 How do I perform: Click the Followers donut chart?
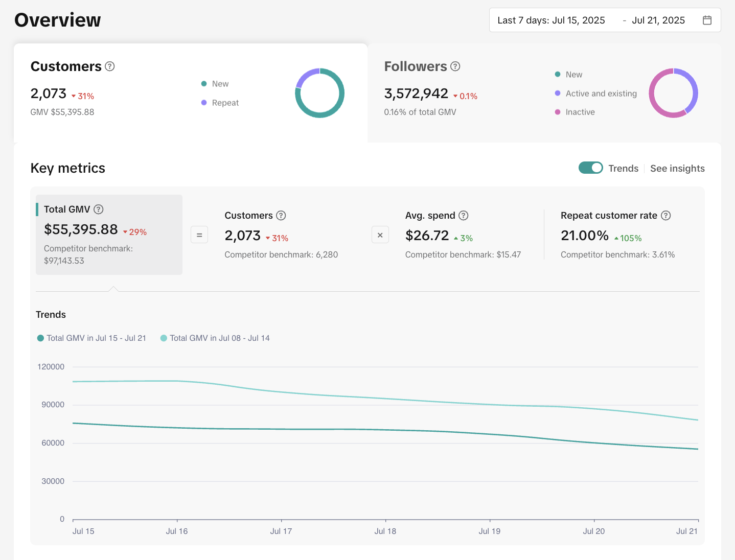(x=673, y=93)
